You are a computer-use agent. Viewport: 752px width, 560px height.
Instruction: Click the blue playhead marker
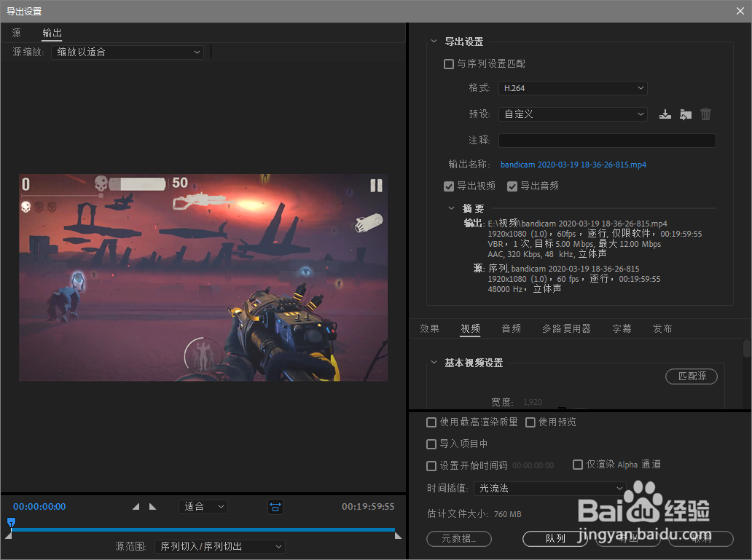coord(11,522)
